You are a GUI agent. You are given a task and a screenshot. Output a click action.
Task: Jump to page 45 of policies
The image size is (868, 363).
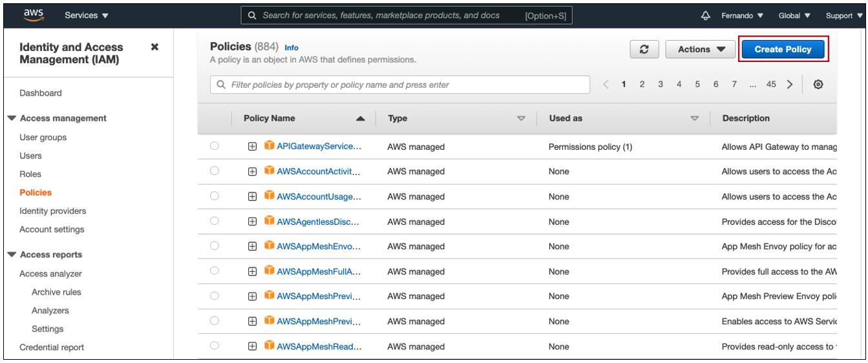771,85
